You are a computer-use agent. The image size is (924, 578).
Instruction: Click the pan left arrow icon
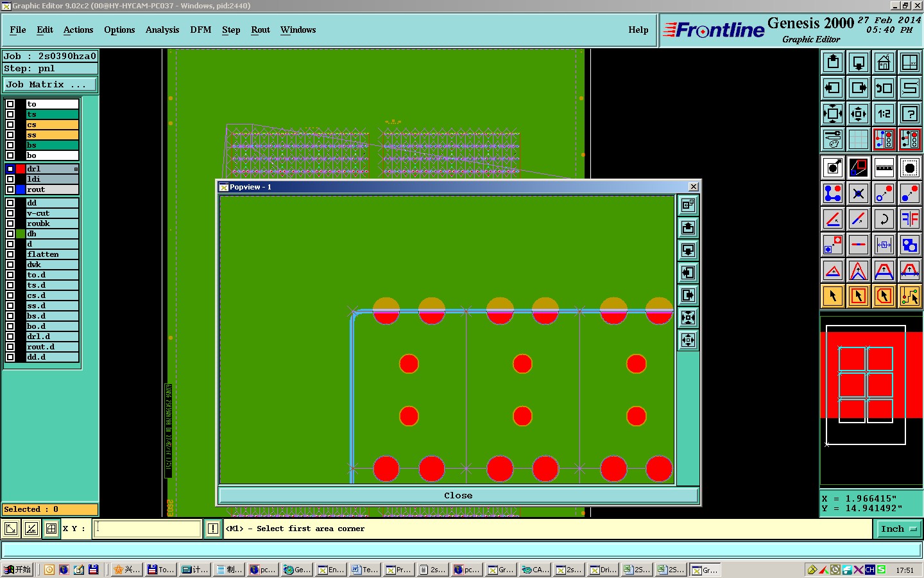pyautogui.click(x=833, y=88)
